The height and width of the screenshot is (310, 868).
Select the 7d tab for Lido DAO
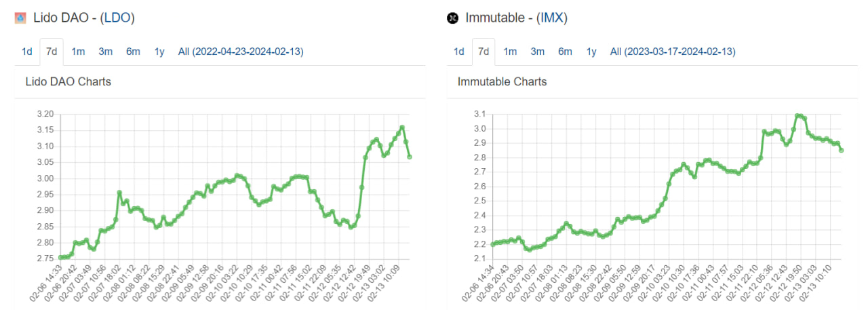51,52
